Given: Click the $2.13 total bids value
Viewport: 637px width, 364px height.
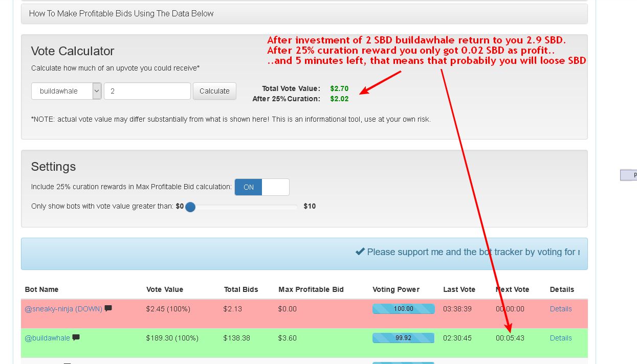Looking at the screenshot, I should (233, 309).
